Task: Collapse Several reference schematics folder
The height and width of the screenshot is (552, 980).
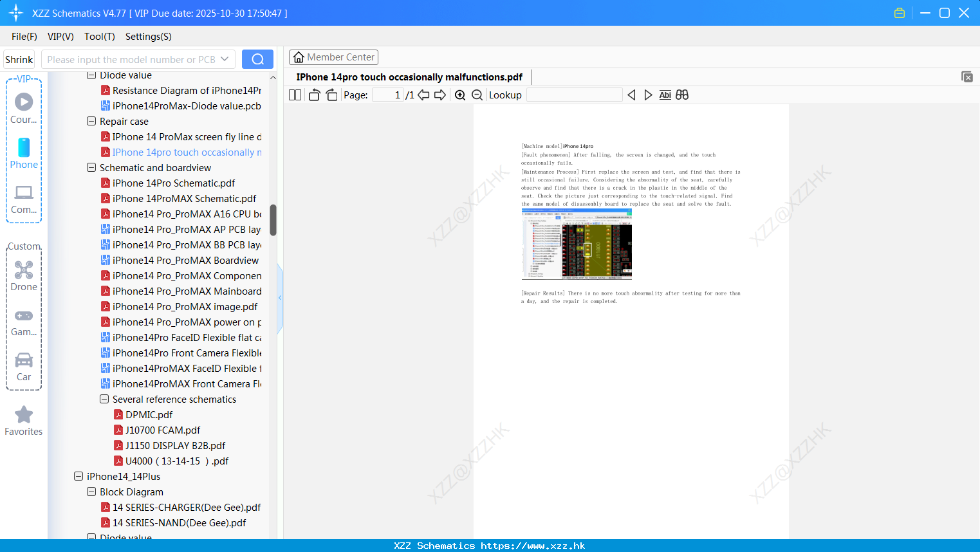Action: click(104, 399)
